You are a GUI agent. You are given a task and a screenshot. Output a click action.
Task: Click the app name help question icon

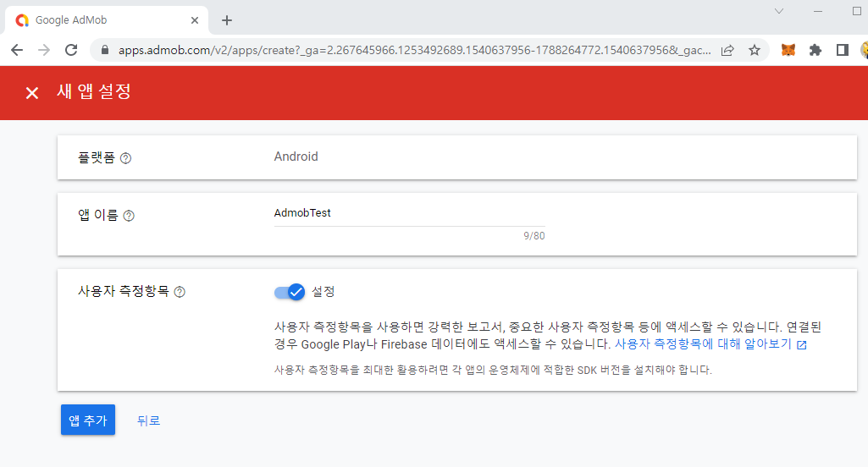coord(129,216)
